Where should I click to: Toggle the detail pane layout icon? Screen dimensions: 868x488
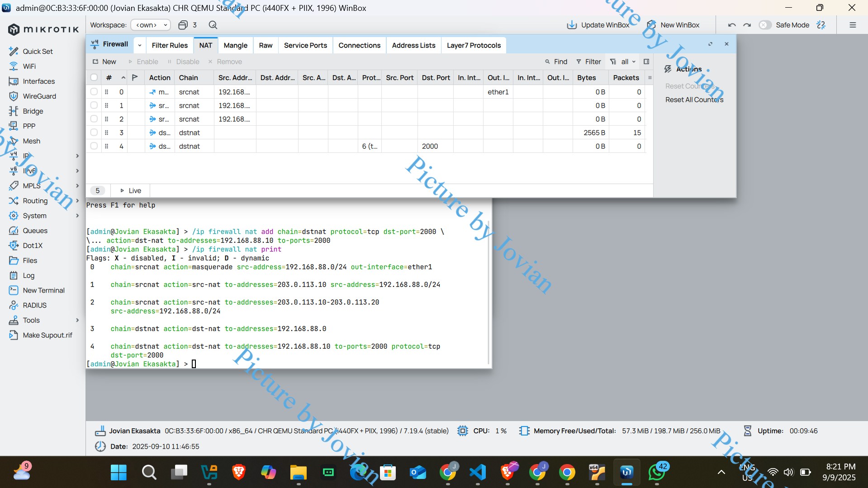tap(646, 62)
